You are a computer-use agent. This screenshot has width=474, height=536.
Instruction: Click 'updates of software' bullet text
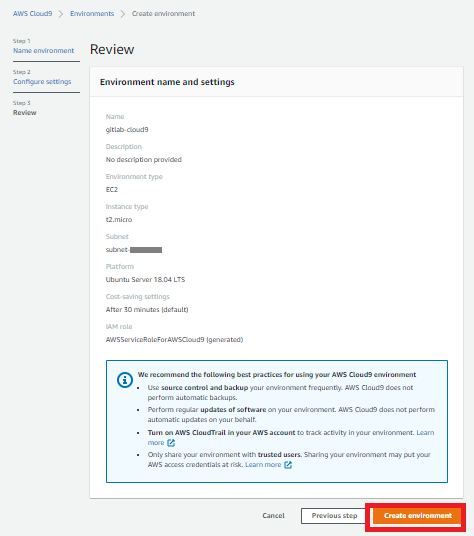pos(233,410)
